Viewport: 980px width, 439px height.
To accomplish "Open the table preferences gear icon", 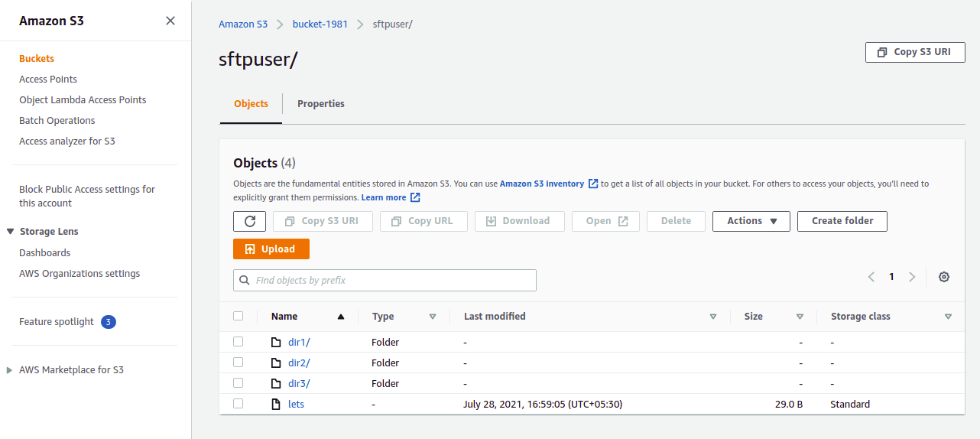I will tap(944, 277).
